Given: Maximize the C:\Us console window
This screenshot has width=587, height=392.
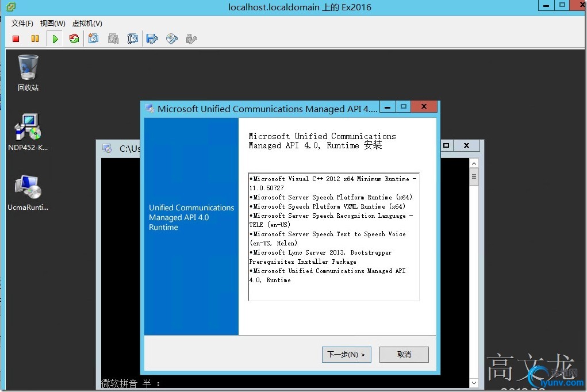Looking at the screenshot, I should pos(446,145).
